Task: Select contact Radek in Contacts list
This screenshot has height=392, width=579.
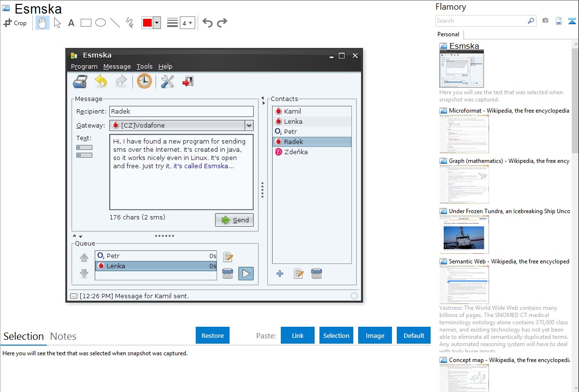Action: [x=312, y=142]
